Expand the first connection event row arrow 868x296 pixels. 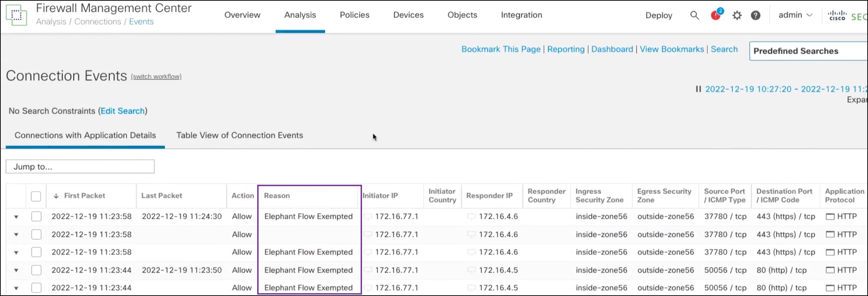[16, 217]
